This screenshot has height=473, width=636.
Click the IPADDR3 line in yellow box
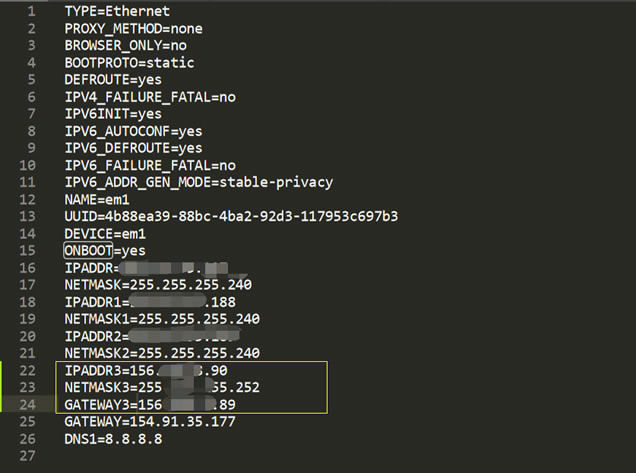(146, 370)
